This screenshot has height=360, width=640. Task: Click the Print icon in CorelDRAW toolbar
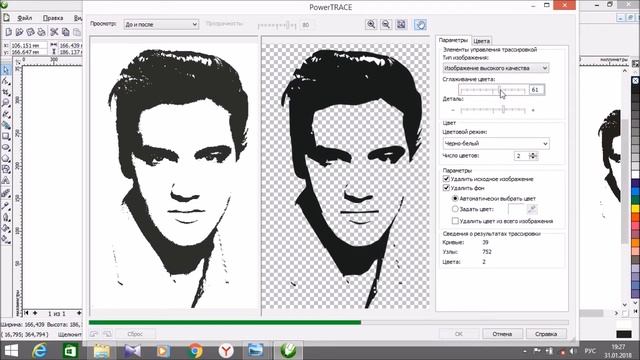pos(41,32)
